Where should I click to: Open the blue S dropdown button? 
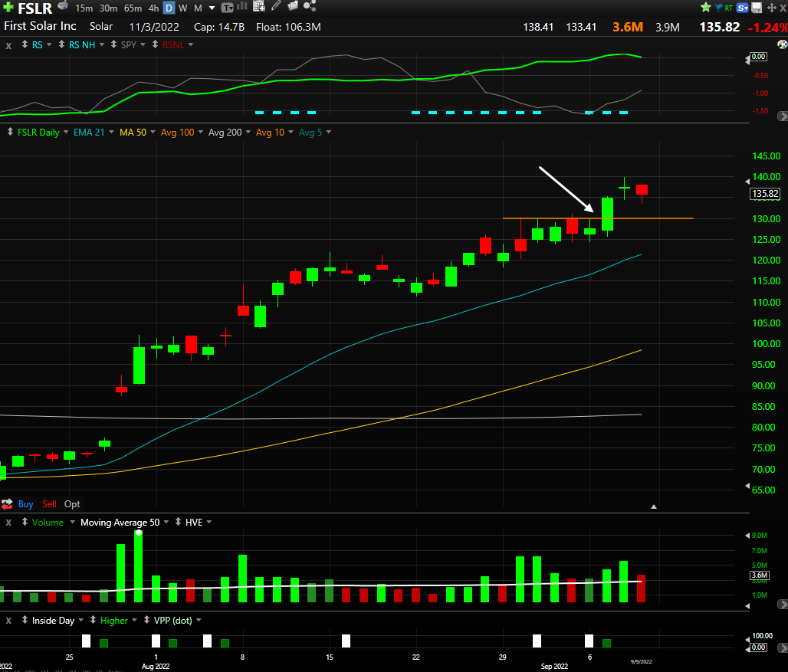tap(743, 8)
